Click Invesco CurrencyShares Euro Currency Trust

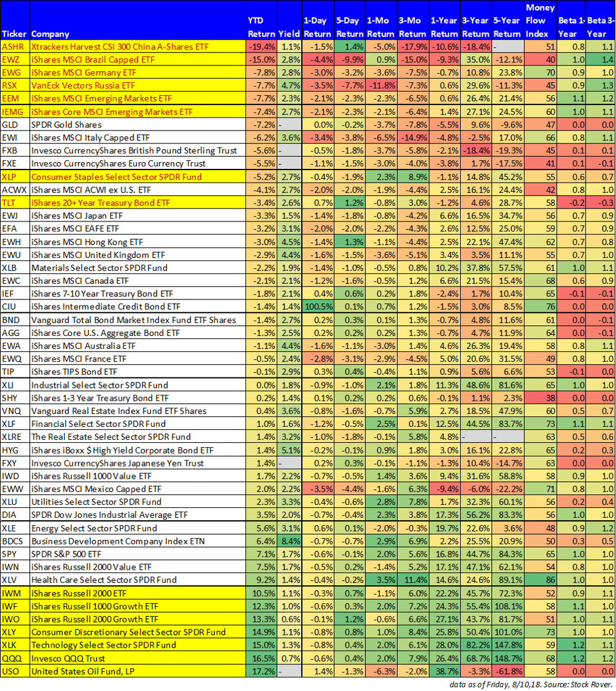pos(119,163)
